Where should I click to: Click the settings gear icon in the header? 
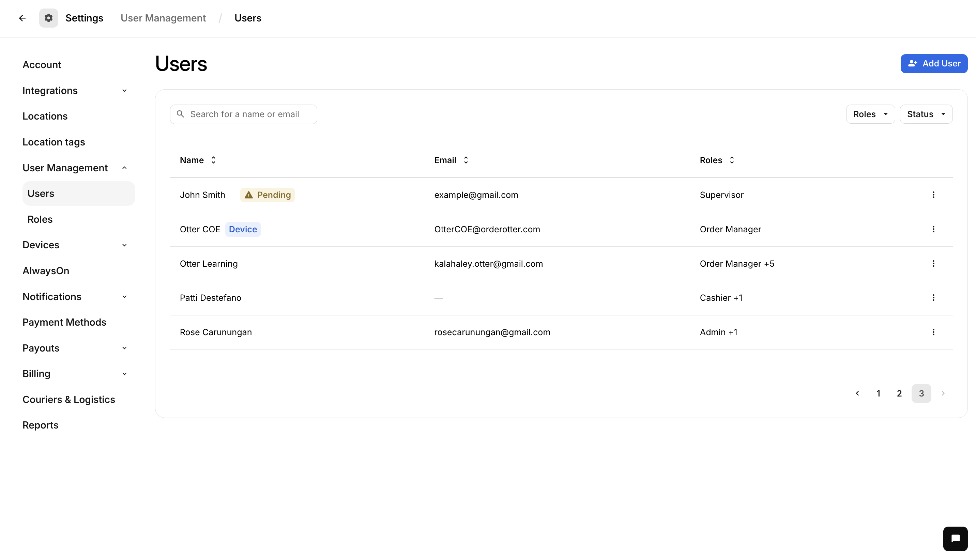click(48, 18)
